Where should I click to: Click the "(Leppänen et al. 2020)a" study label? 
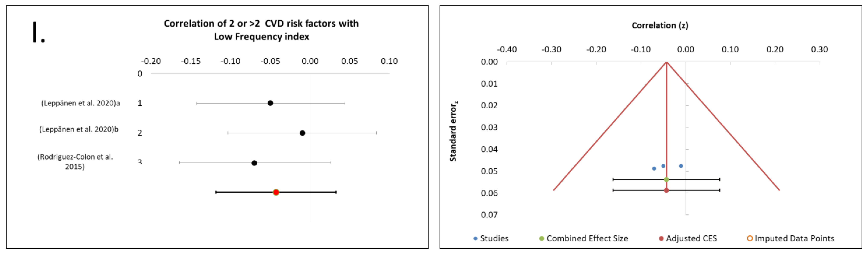[81, 103]
